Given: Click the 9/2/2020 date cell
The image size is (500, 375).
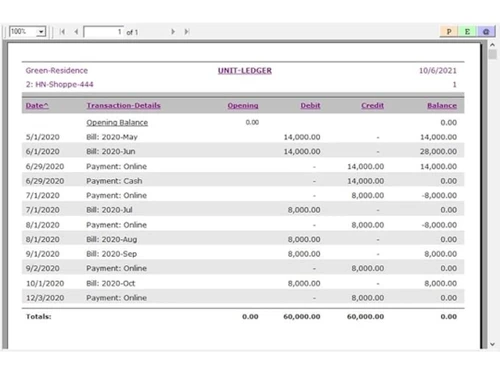Looking at the screenshot, I should click(x=43, y=268).
